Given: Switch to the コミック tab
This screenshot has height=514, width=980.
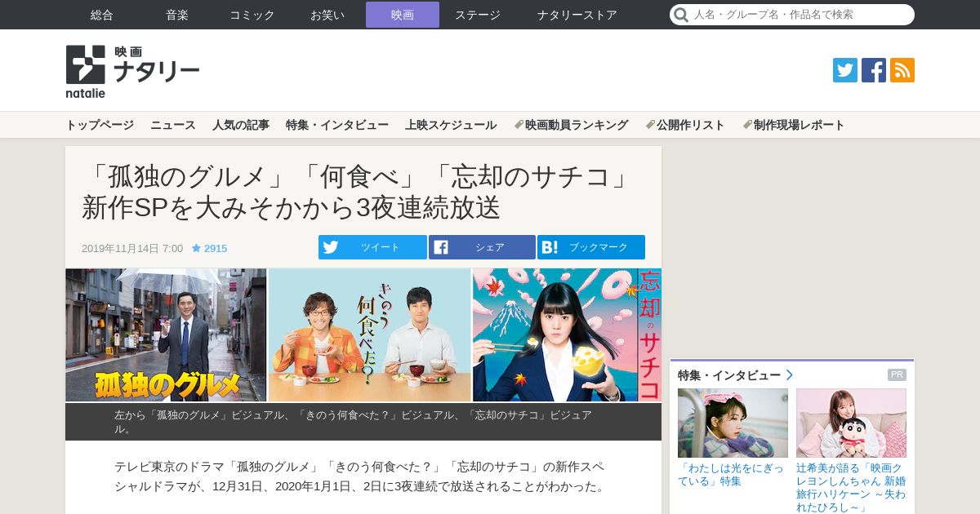Looking at the screenshot, I should click(x=252, y=15).
